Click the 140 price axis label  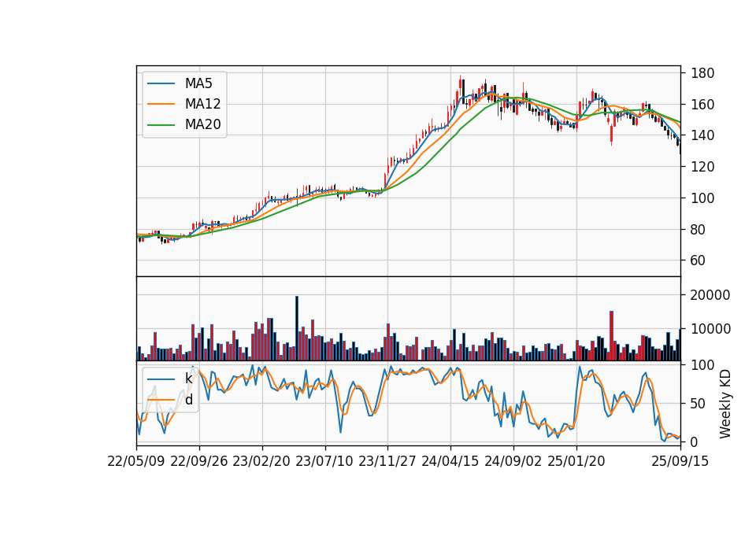click(702, 135)
